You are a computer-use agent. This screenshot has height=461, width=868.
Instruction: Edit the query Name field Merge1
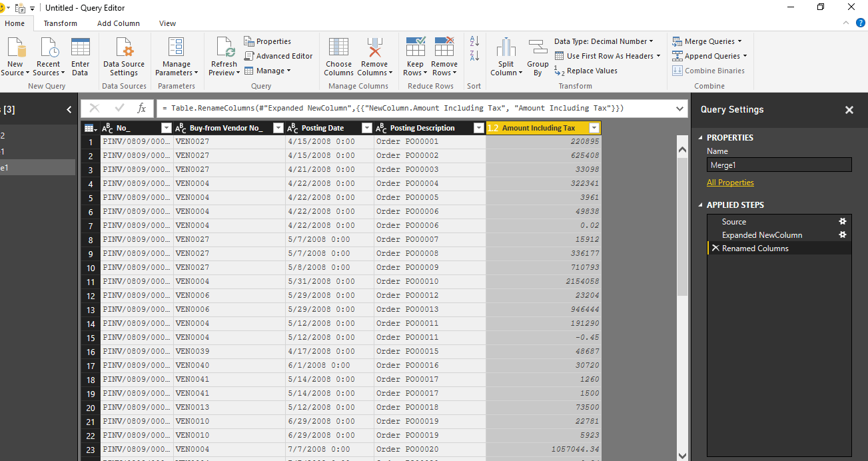pyautogui.click(x=779, y=165)
